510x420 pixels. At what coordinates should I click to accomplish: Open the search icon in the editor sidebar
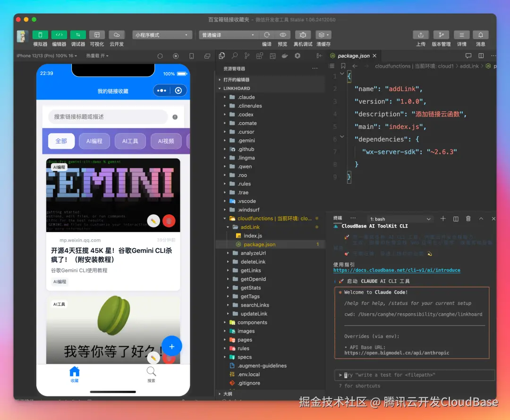pos(235,56)
